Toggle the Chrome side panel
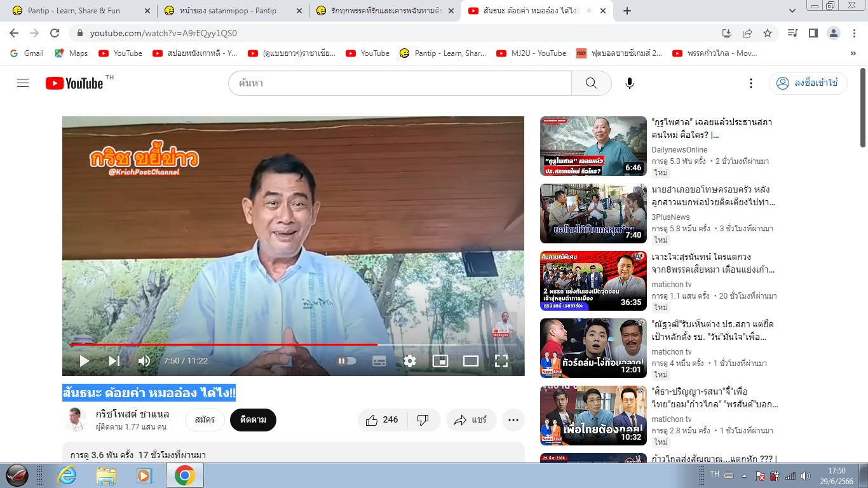Viewport: 868px width, 488px height. click(x=813, y=33)
